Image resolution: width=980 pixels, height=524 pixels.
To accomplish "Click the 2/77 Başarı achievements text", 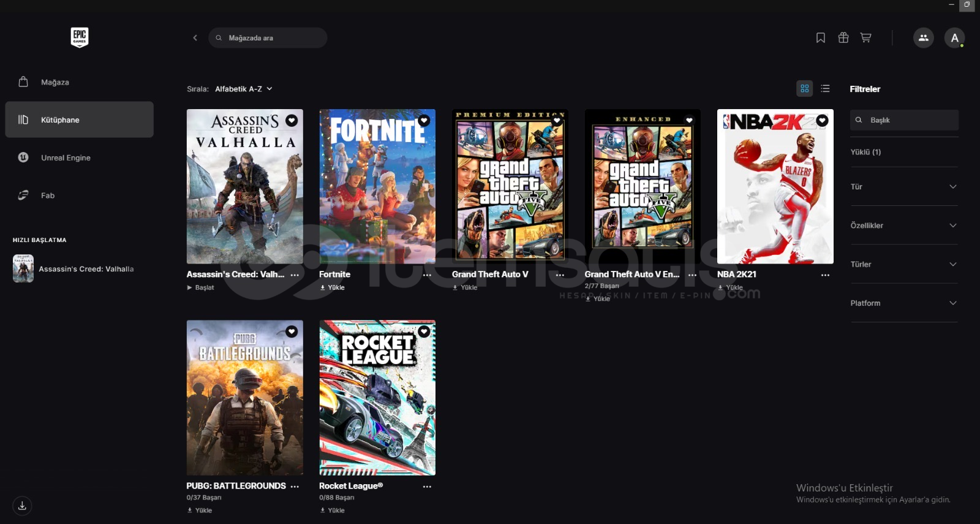I will coord(602,286).
